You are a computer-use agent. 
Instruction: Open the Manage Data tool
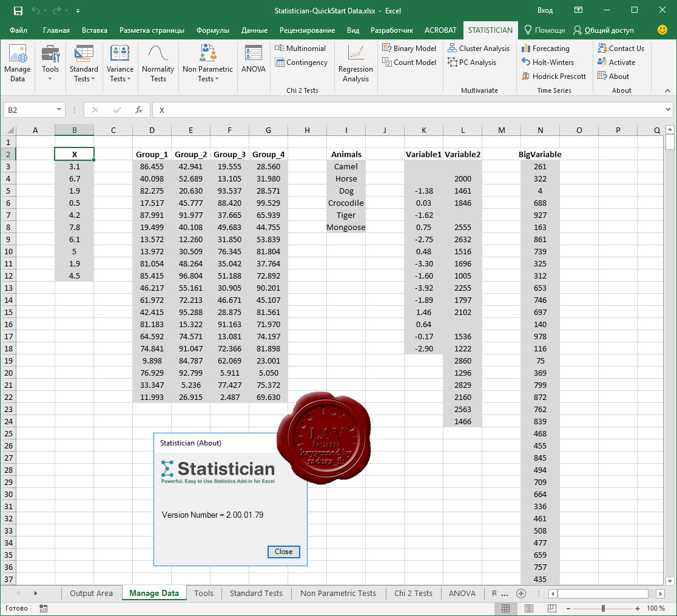[x=17, y=64]
